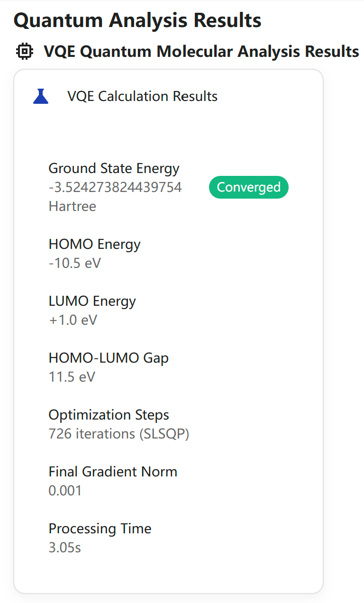This screenshot has width=364, height=603.
Task: Click the HOMO-LUMO Gap label
Action: click(109, 358)
